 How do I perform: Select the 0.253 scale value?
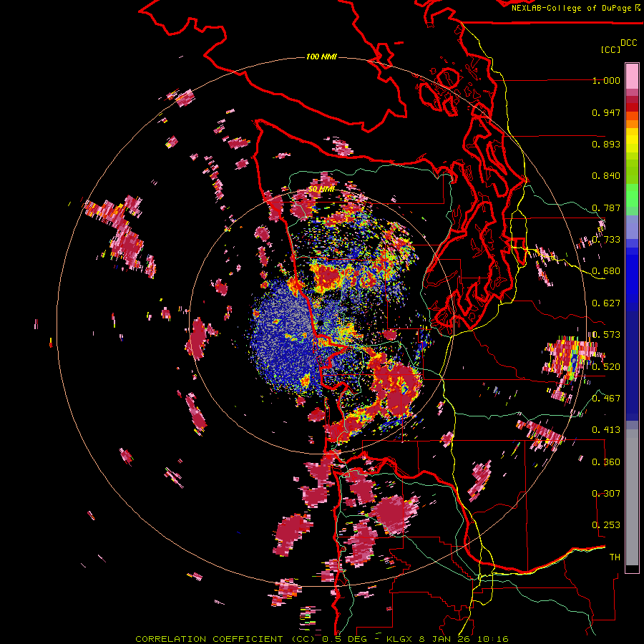tap(606, 525)
